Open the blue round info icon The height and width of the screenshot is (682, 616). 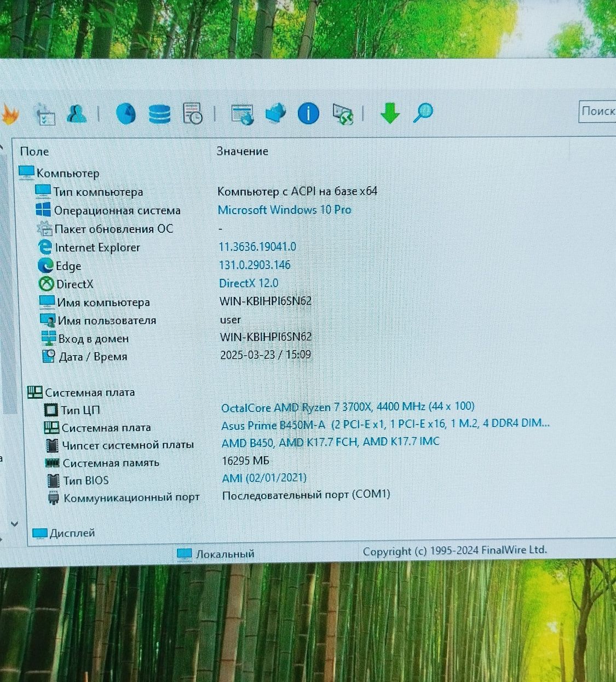click(308, 113)
